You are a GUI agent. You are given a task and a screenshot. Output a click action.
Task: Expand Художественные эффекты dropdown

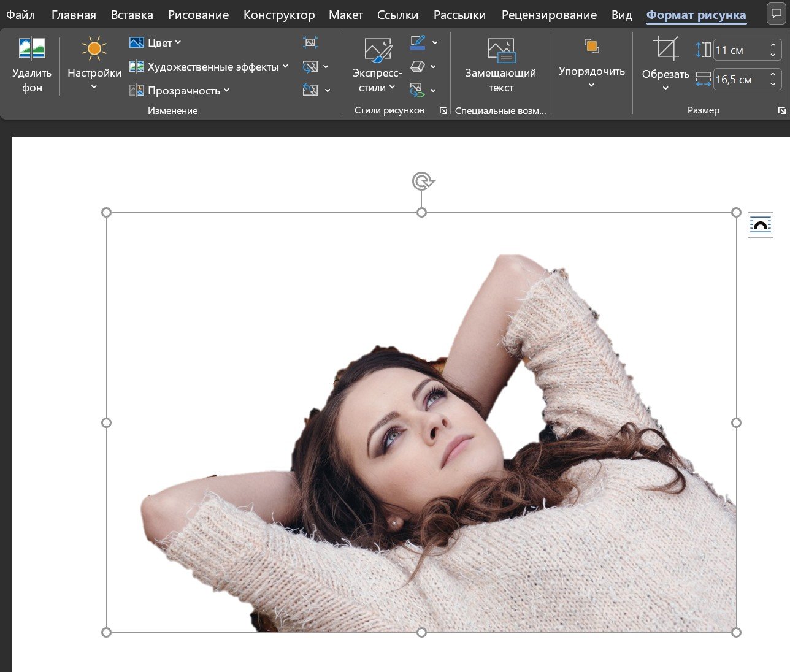tap(209, 67)
